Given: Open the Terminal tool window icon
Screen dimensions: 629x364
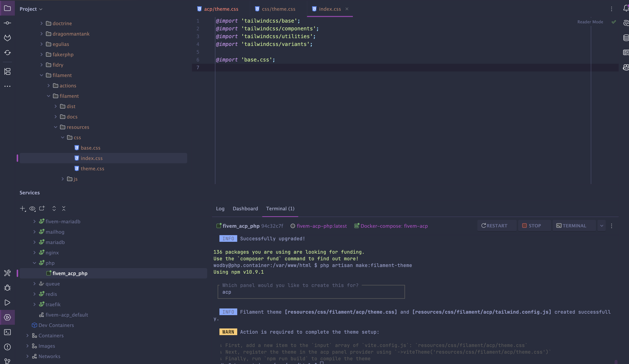Looking at the screenshot, I should 7,332.
